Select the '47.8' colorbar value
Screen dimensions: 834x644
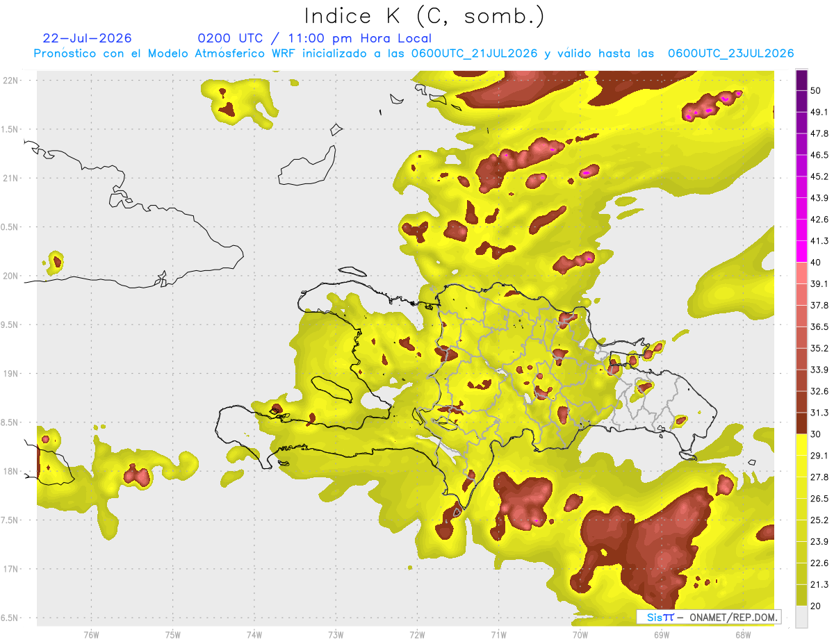click(x=819, y=133)
